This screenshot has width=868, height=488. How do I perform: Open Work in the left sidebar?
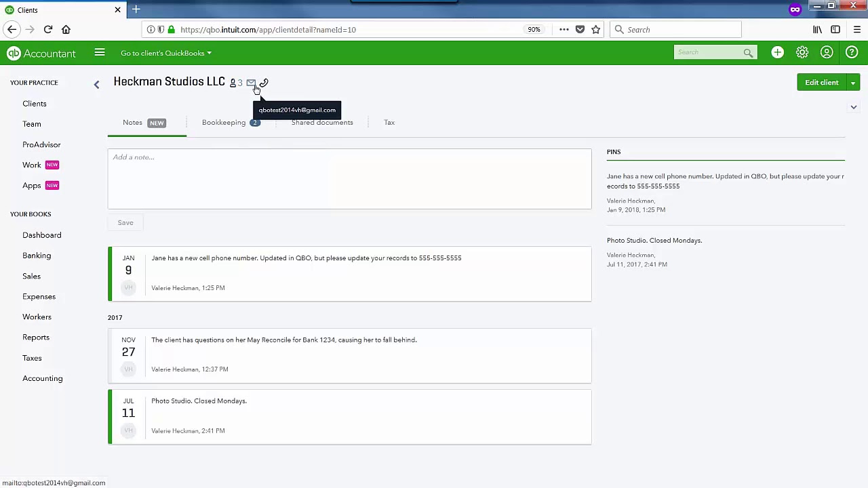pyautogui.click(x=32, y=165)
